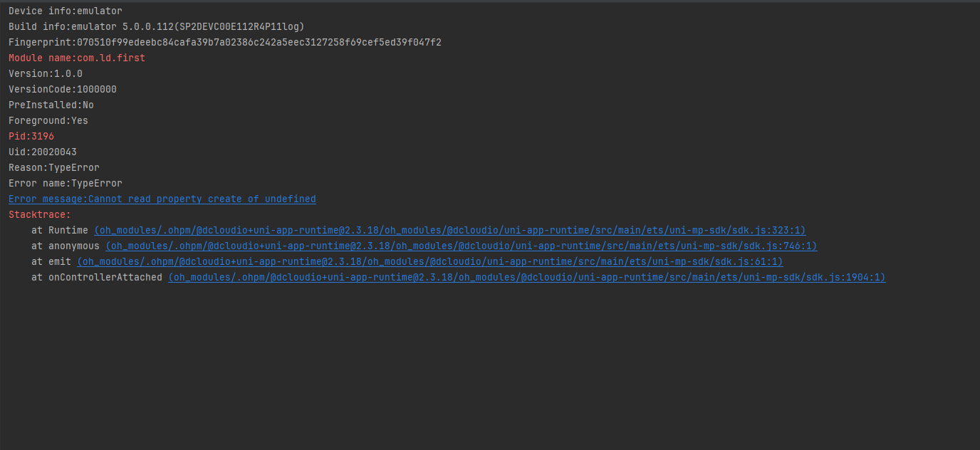
Task: Click the 'Error name:TypeError' line
Action: (66, 183)
